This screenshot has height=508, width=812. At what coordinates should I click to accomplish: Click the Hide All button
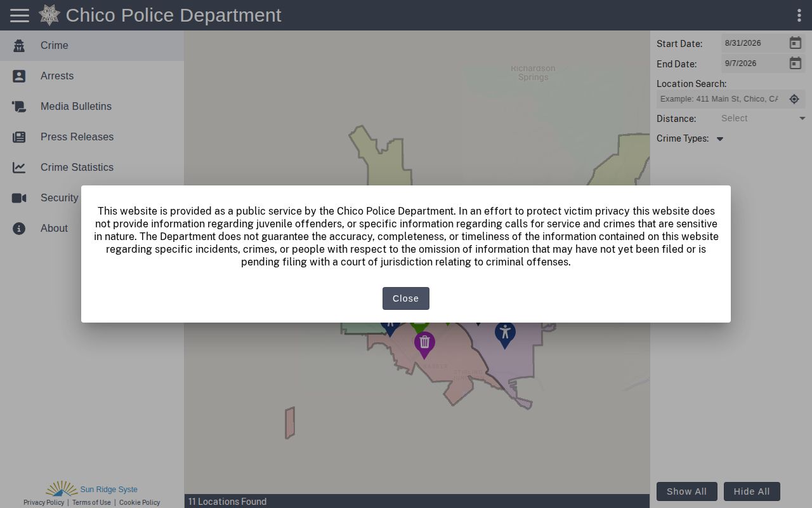[752, 491]
